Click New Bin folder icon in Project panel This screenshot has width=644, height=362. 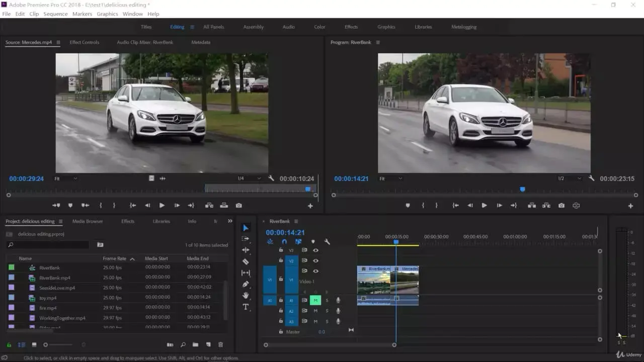coord(195,345)
